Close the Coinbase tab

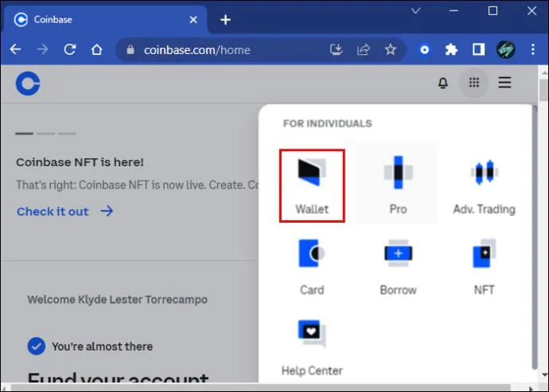(x=193, y=20)
